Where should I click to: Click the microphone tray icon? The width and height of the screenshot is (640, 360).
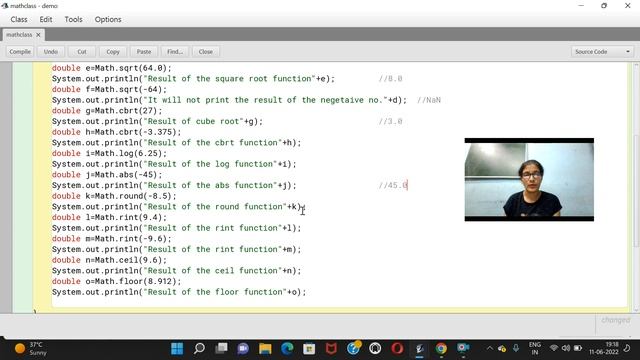click(516, 349)
